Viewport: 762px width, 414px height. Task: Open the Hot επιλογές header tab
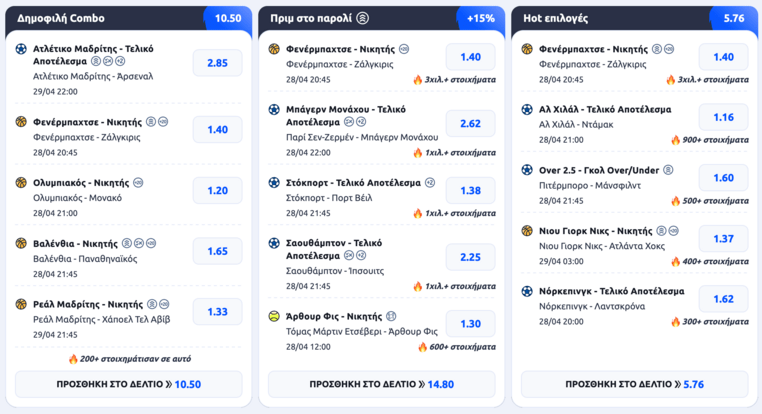[x=555, y=18]
